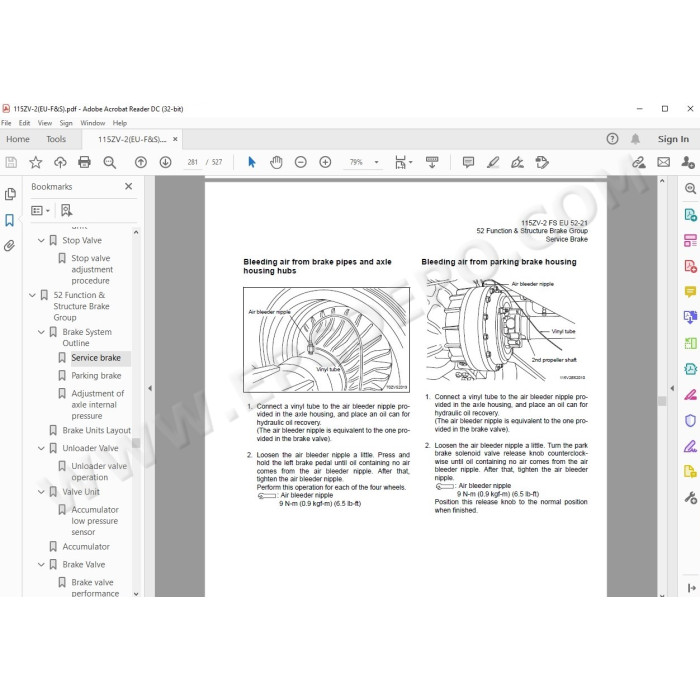This screenshot has width=700, height=700.
Task: Click the bookmarks panel scrollbar thumb
Action: click(x=136, y=443)
